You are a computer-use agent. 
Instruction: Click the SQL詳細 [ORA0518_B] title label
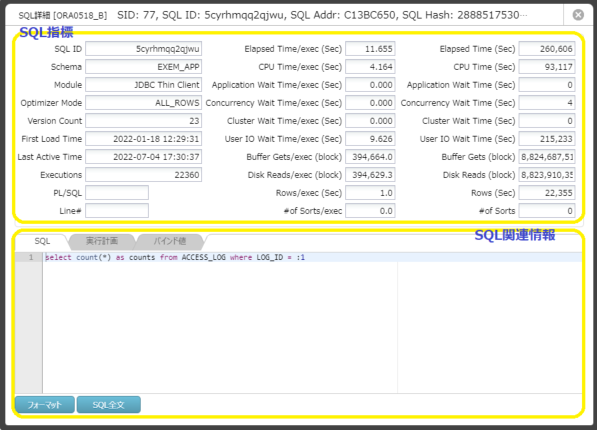(63, 16)
